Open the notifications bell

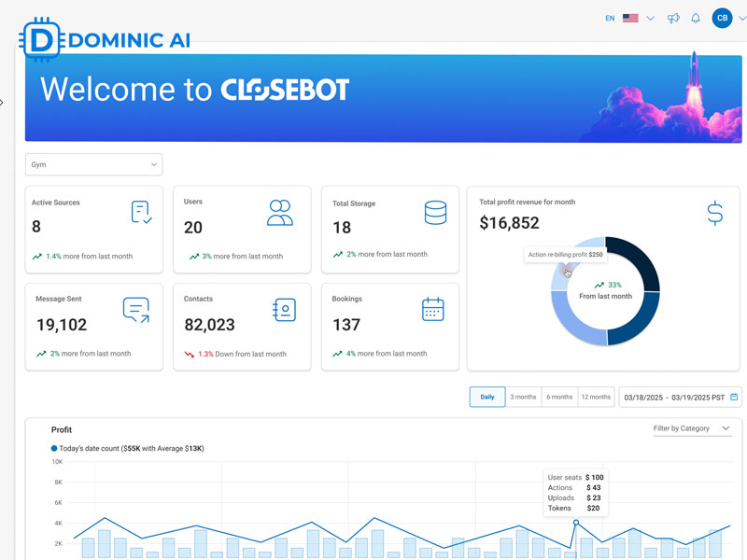[x=694, y=18]
